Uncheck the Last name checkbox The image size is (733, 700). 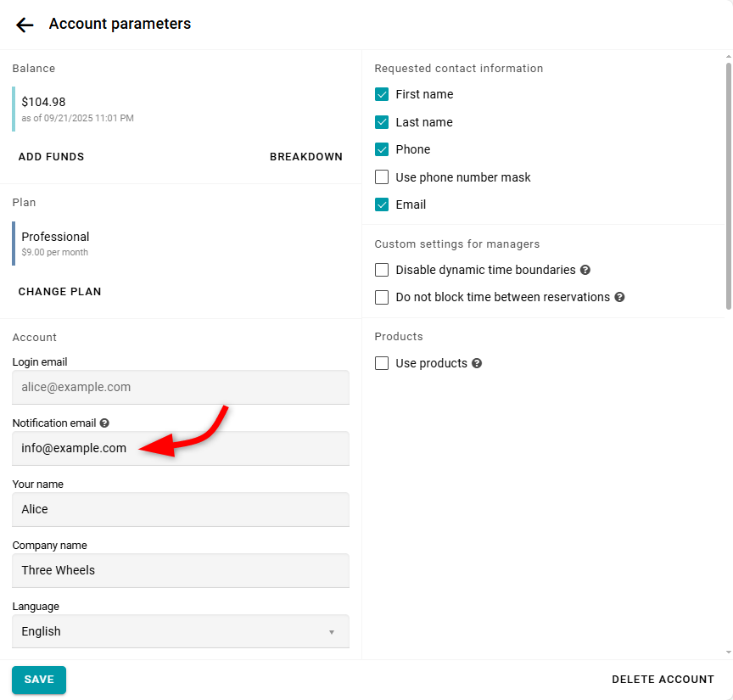[x=382, y=122]
